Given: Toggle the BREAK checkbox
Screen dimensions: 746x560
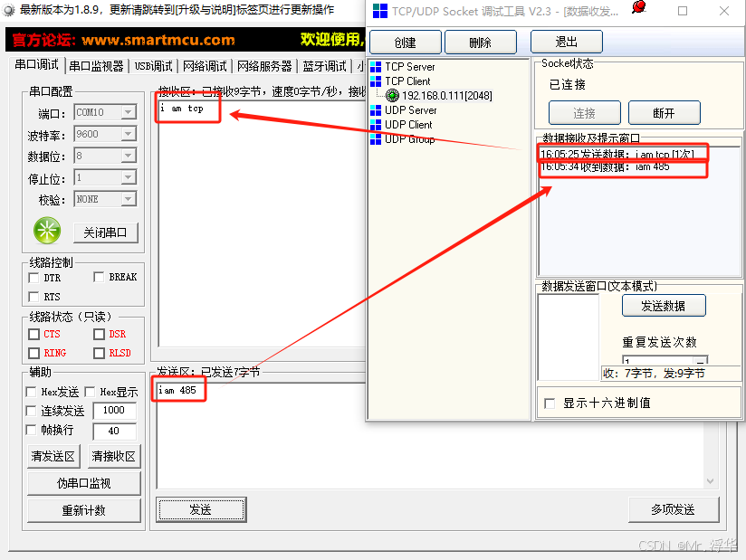Looking at the screenshot, I should pyautogui.click(x=99, y=277).
